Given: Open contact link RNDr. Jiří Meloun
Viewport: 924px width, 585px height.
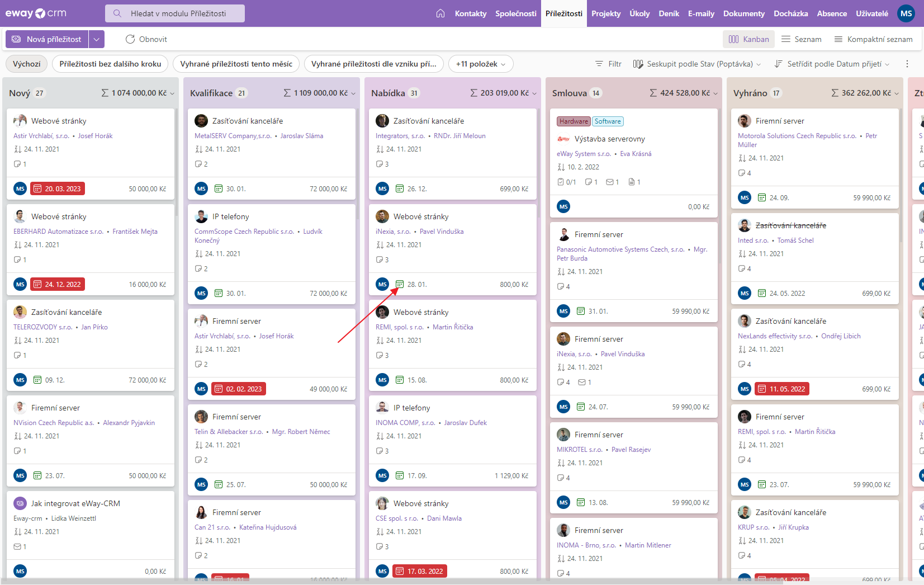Looking at the screenshot, I should (459, 136).
